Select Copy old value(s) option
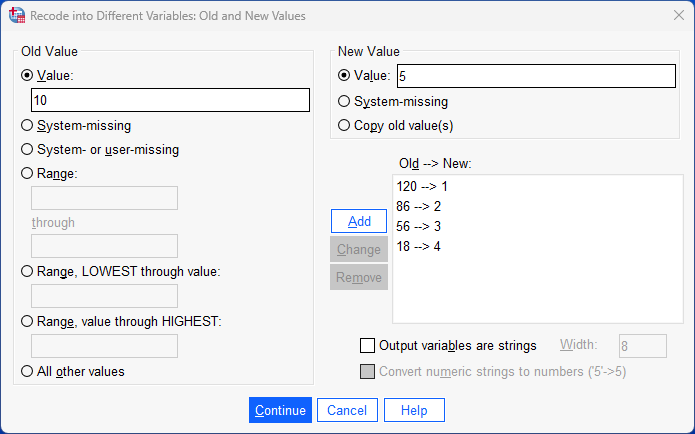The height and width of the screenshot is (434, 695). pyautogui.click(x=345, y=125)
